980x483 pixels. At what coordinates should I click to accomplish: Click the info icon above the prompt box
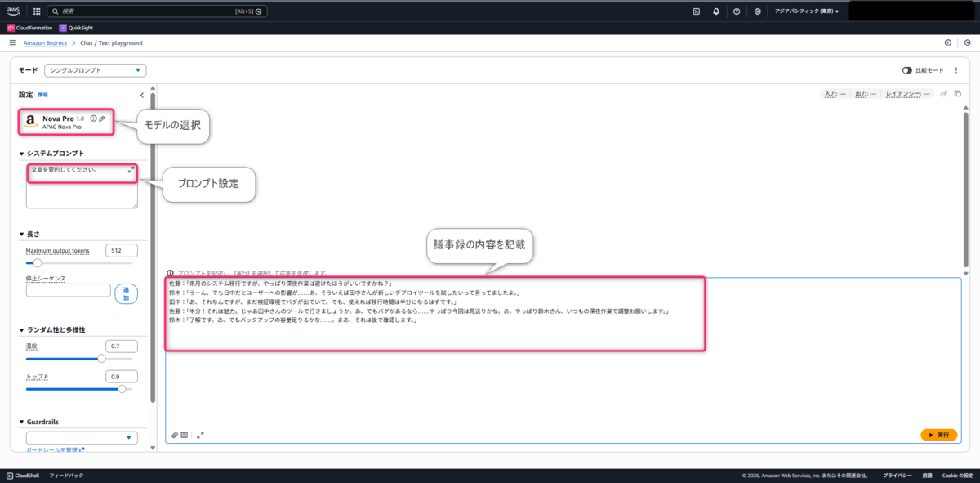[x=170, y=273]
